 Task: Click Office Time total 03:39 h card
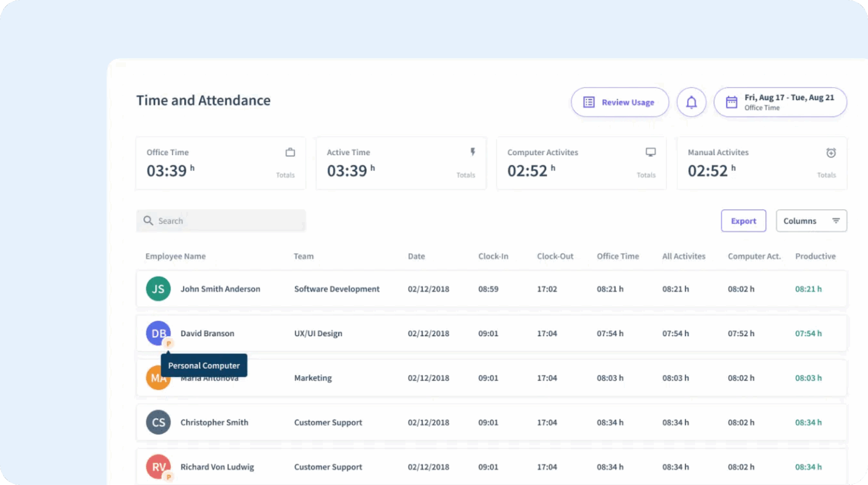tap(221, 163)
